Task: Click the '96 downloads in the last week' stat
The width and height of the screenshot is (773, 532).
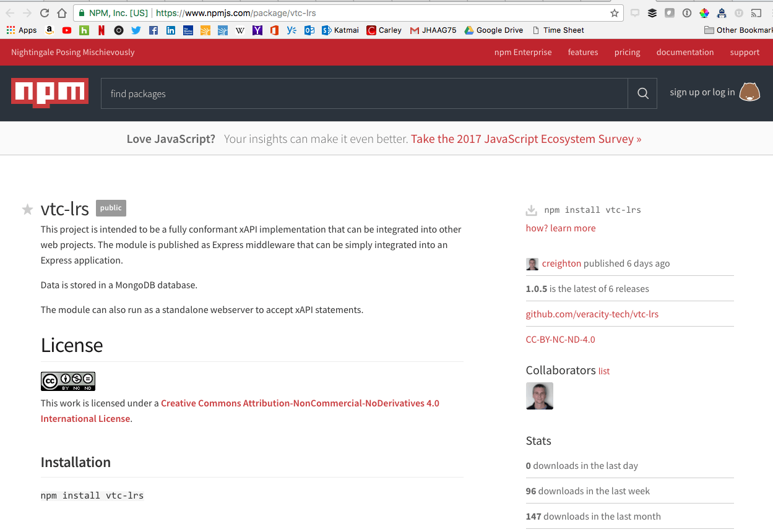Action: (x=588, y=491)
